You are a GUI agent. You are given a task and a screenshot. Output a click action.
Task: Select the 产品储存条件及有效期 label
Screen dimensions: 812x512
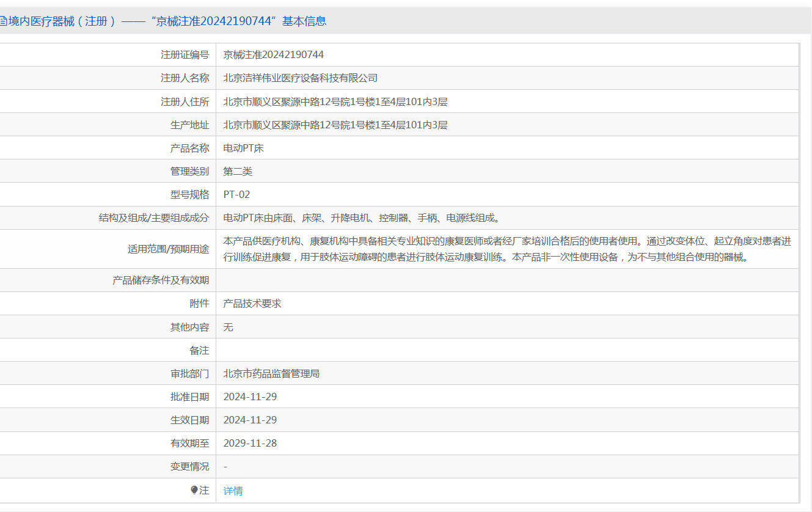pyautogui.click(x=161, y=280)
